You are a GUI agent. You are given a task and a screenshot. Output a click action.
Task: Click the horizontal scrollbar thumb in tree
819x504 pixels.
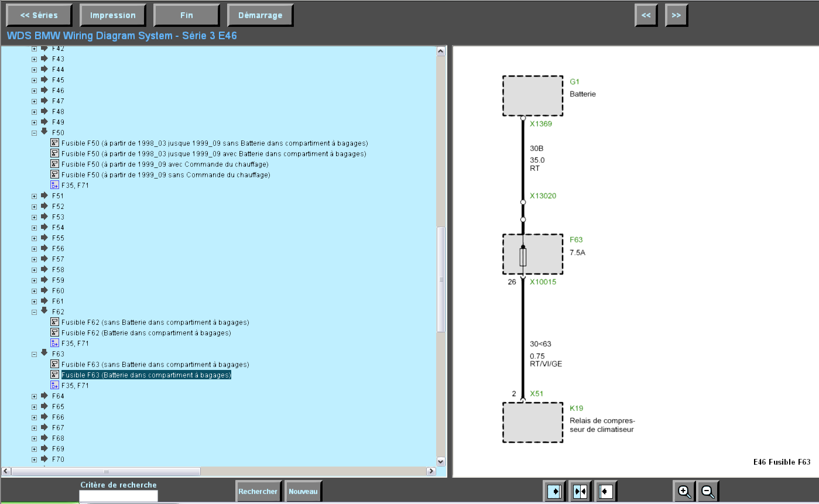106,471
